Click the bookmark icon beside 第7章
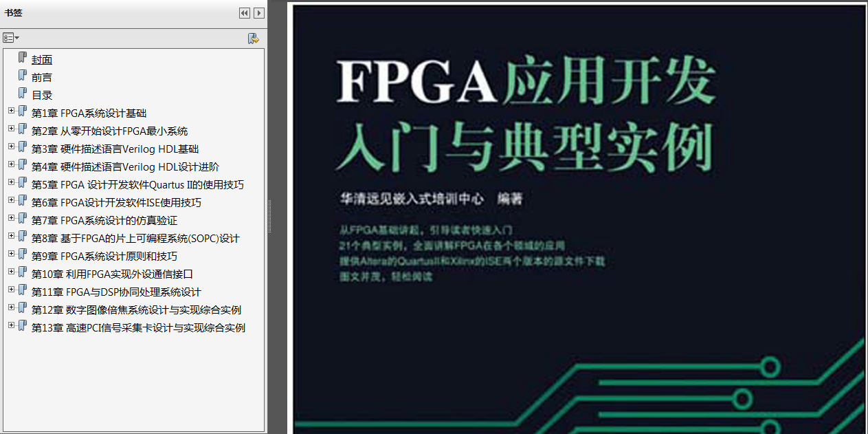Viewport: 868px width, 434px height. point(23,219)
